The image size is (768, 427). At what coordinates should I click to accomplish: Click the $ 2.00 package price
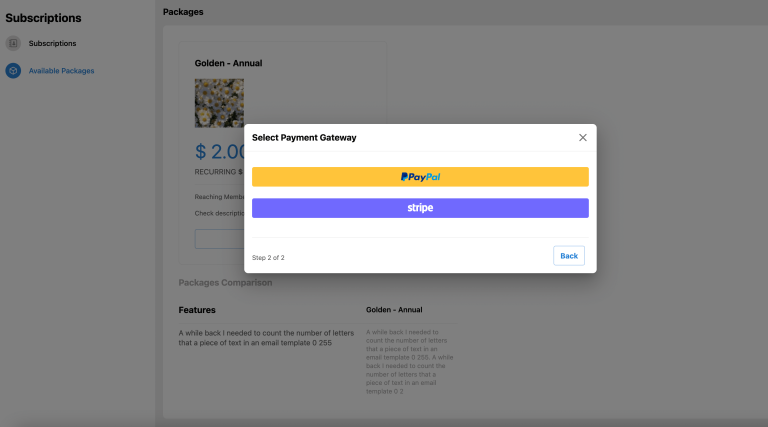click(x=219, y=151)
